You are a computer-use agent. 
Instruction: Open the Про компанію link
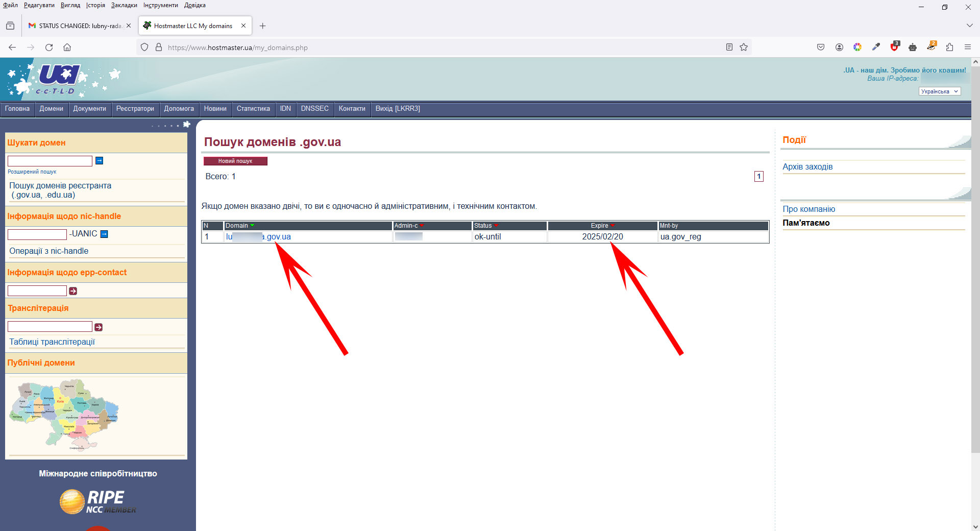pos(809,209)
